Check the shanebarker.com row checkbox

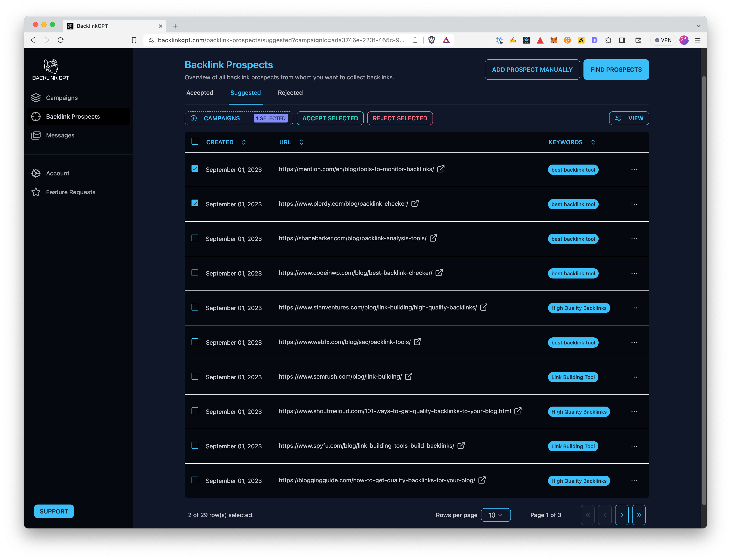tap(195, 238)
